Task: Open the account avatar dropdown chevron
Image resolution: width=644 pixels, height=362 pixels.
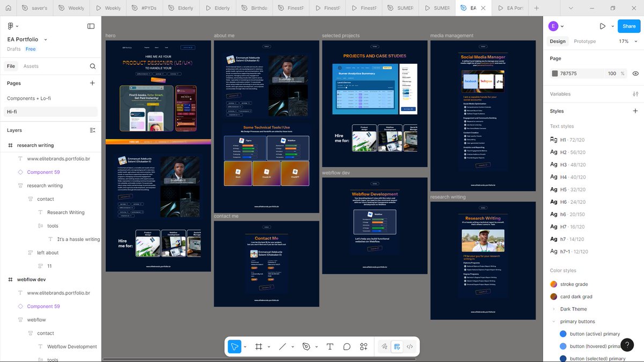Action: [x=561, y=26]
